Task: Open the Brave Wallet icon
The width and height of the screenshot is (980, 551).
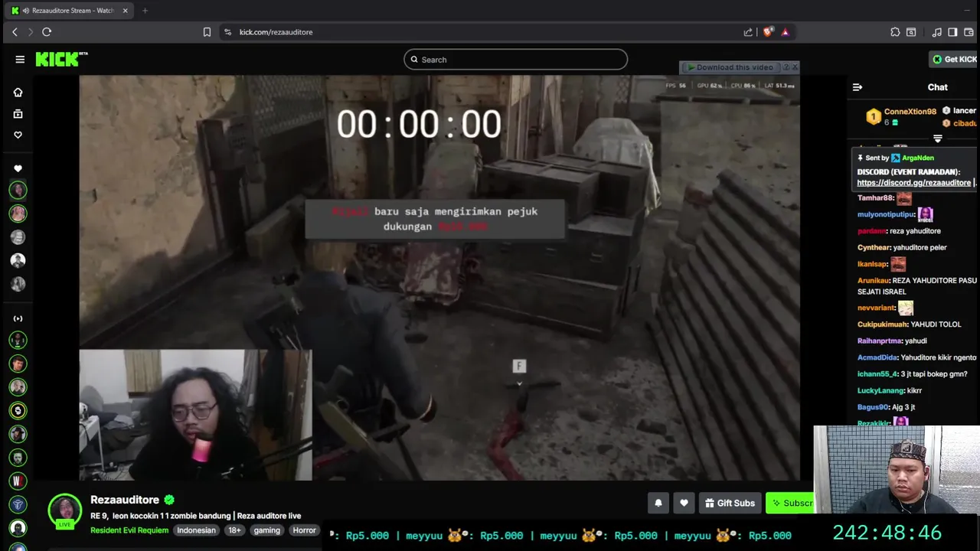Action: [x=969, y=32]
